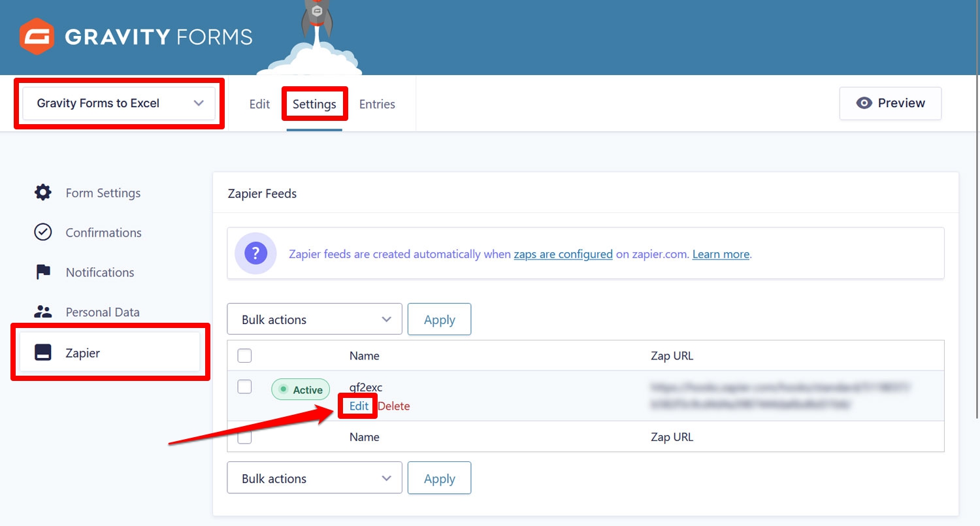Toggle the Active status of gf2exc feed
This screenshot has height=526, width=980.
click(x=301, y=389)
